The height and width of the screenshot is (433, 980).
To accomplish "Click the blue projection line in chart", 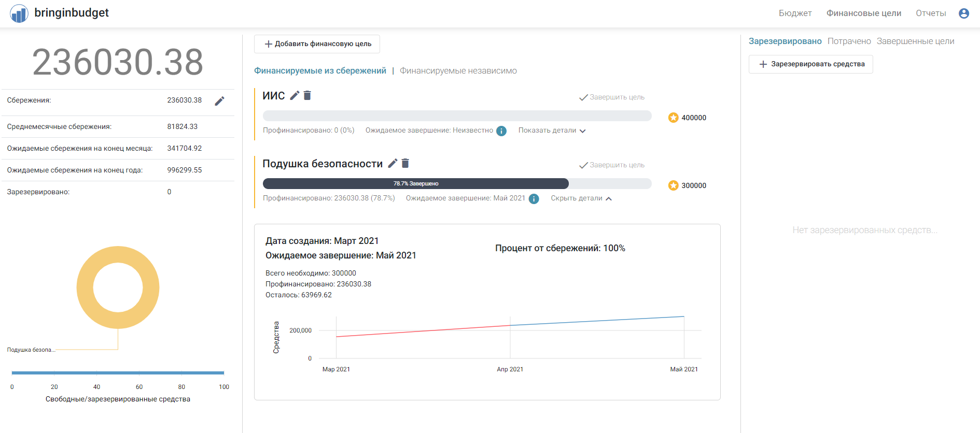I will point(597,321).
